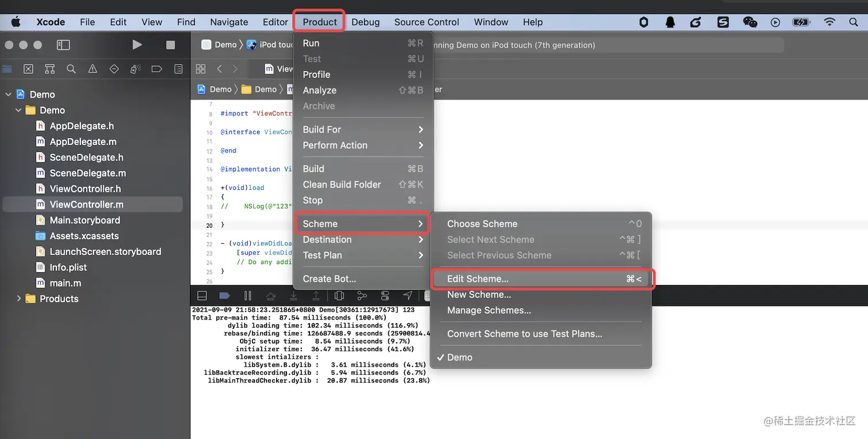This screenshot has height=439, width=868.
Task: Choose Run from the Product menu
Action: (x=363, y=43)
